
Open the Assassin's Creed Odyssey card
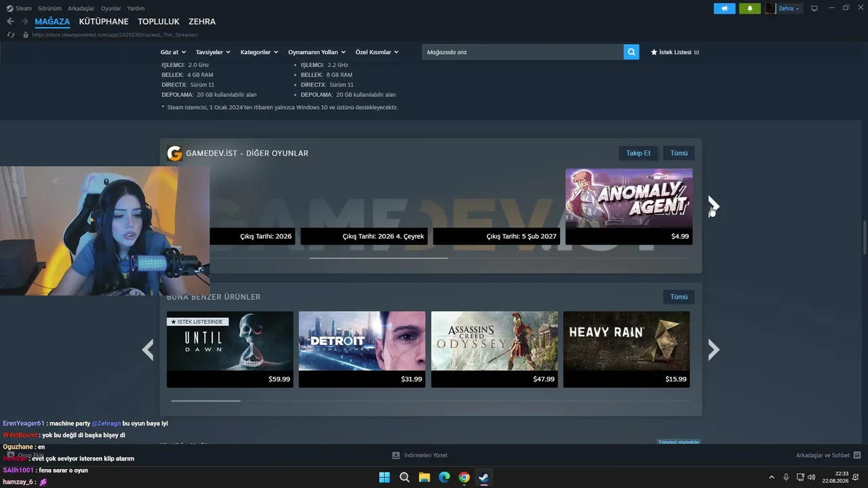point(494,350)
